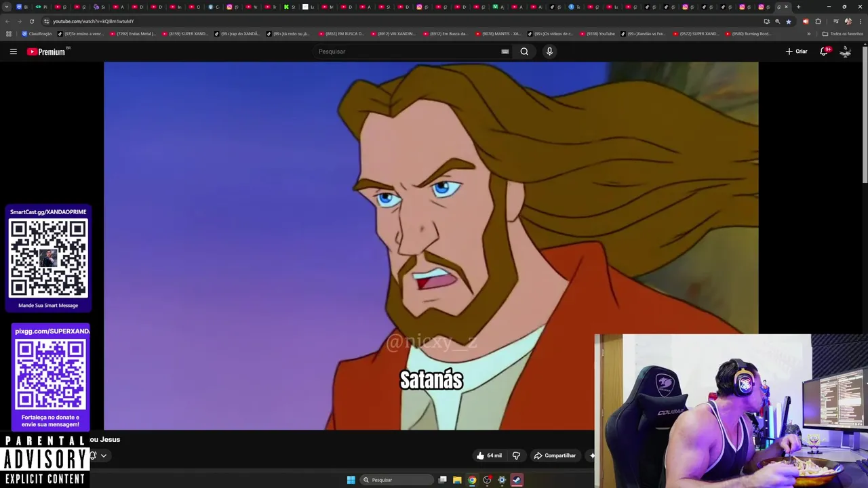Open the YouTube account avatar menu
The image size is (868, 488).
coord(845,52)
